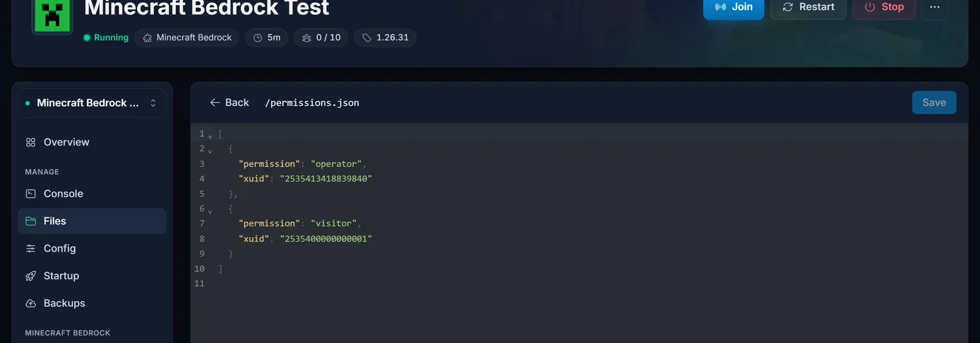This screenshot has height=343, width=980.
Task: Click the Minecraft Bedrock Test server title
Action: [206, 8]
